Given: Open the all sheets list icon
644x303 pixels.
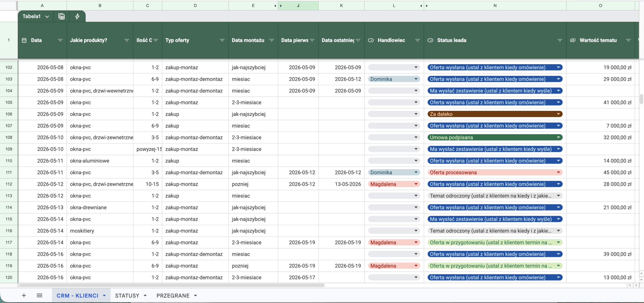Looking at the screenshot, I should (x=39, y=295).
